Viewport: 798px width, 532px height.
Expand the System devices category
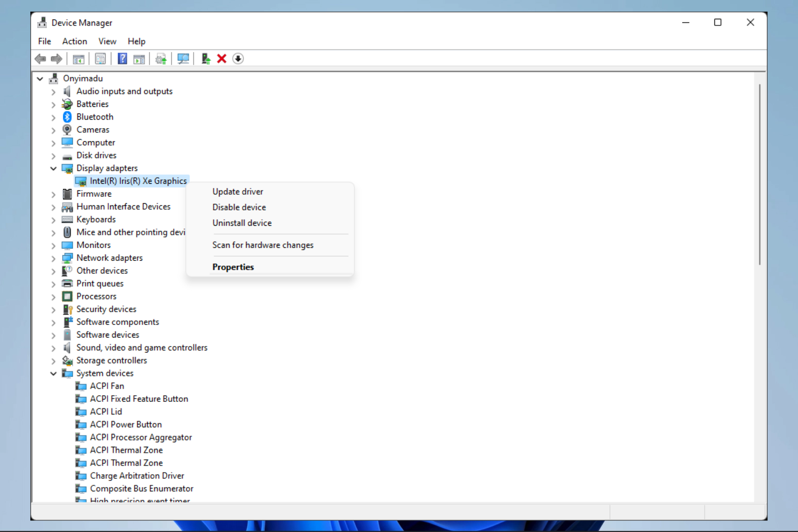tap(54, 373)
